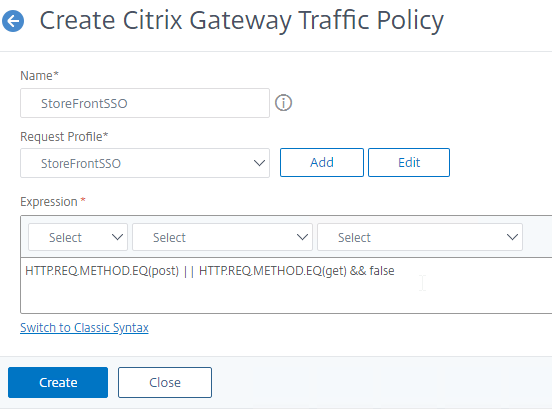This screenshot has width=552, height=409.
Task: Switch to Classic Syntax link
Action: click(x=84, y=328)
